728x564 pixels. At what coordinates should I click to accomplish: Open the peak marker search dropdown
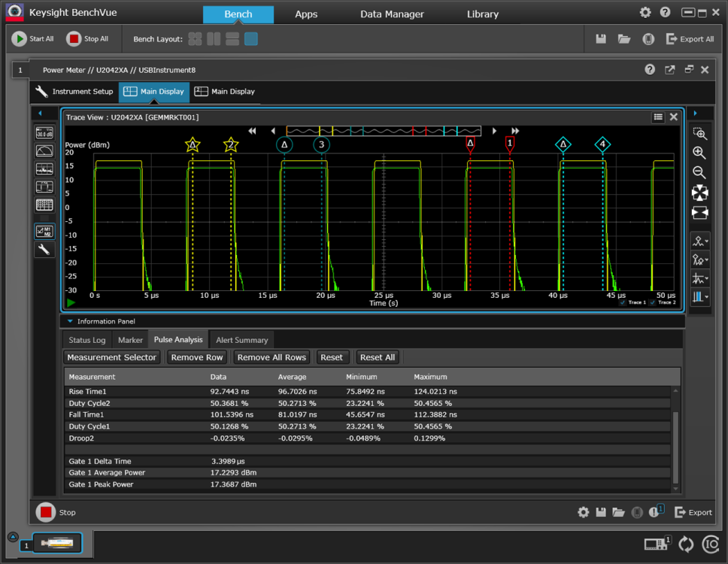[699, 242]
